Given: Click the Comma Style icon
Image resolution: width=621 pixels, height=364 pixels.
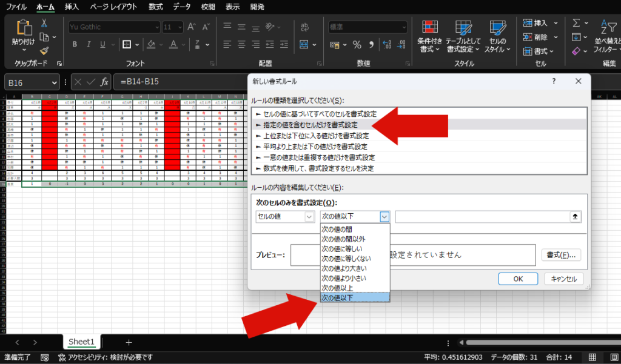Looking at the screenshot, I should (371, 45).
